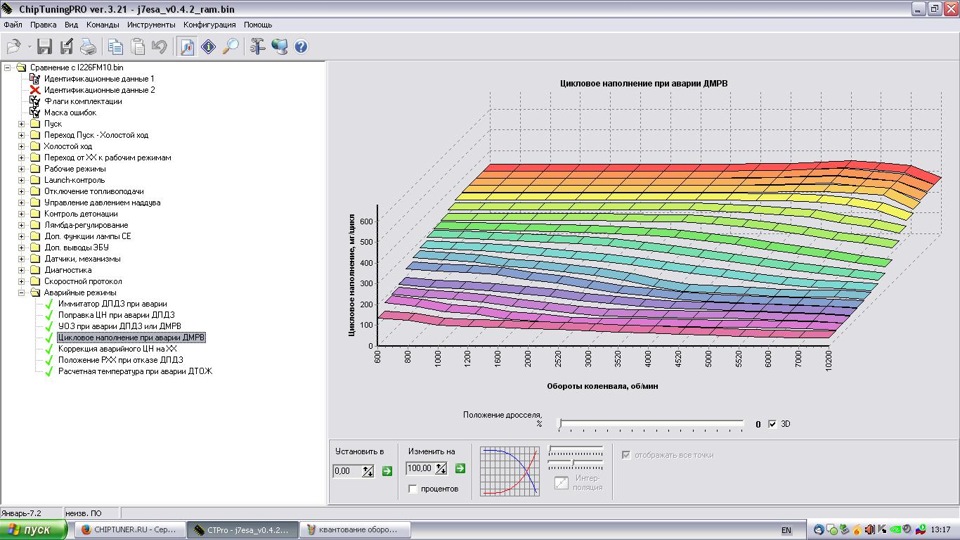Click the Save floppy disk icon
Image resolution: width=960 pixels, height=540 pixels.
[x=44, y=46]
